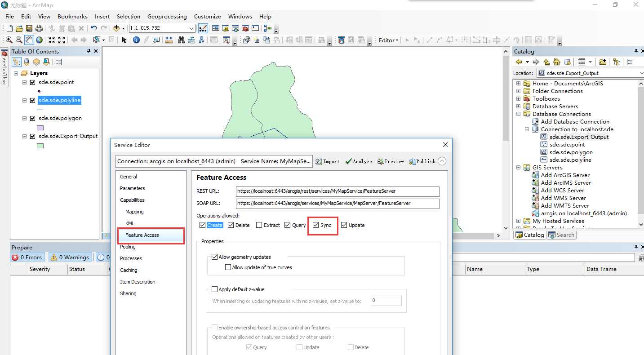Click the Full Extent globe icon
Viewport: 644px width, 355px height.
pos(39,40)
